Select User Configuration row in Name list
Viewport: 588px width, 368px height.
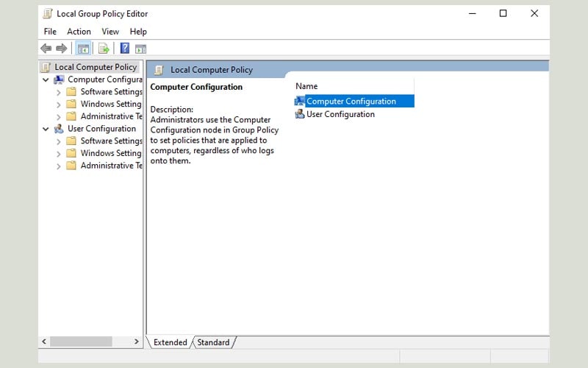354,114
